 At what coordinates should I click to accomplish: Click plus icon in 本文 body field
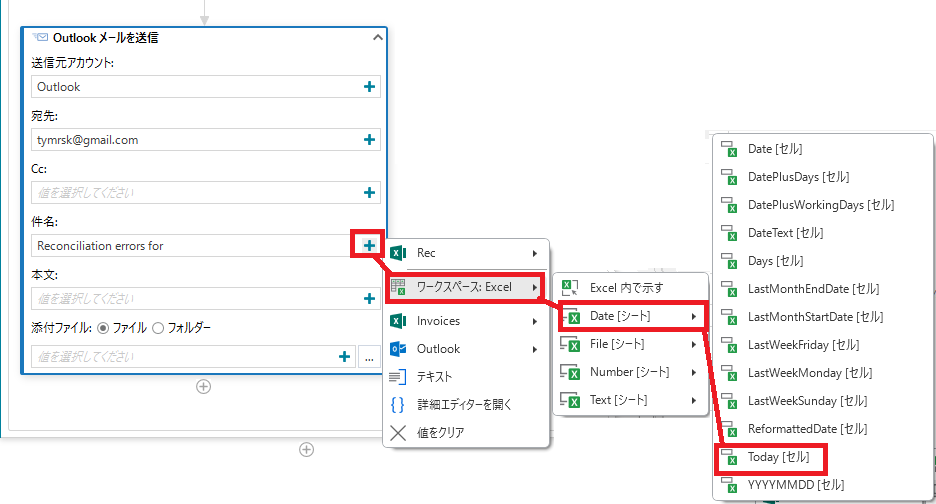click(369, 299)
